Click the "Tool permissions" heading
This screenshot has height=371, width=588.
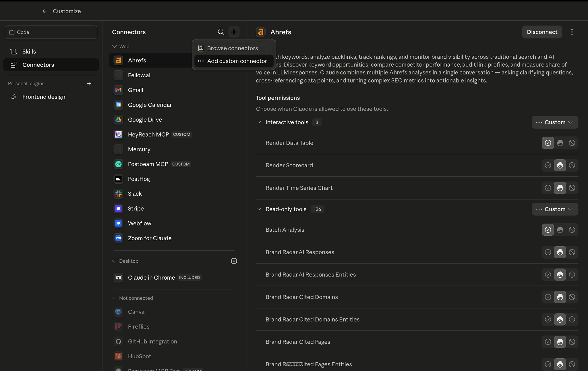coord(278,98)
